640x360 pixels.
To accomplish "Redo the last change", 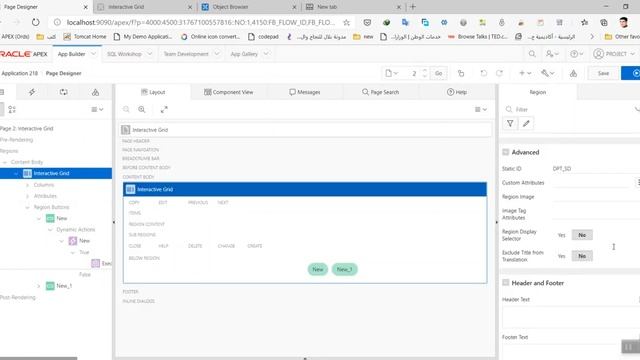I will click(x=499, y=73).
